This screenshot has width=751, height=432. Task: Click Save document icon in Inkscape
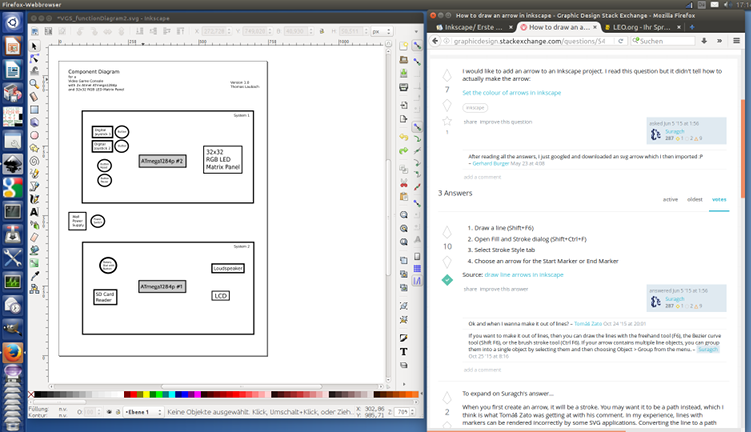[x=404, y=73]
